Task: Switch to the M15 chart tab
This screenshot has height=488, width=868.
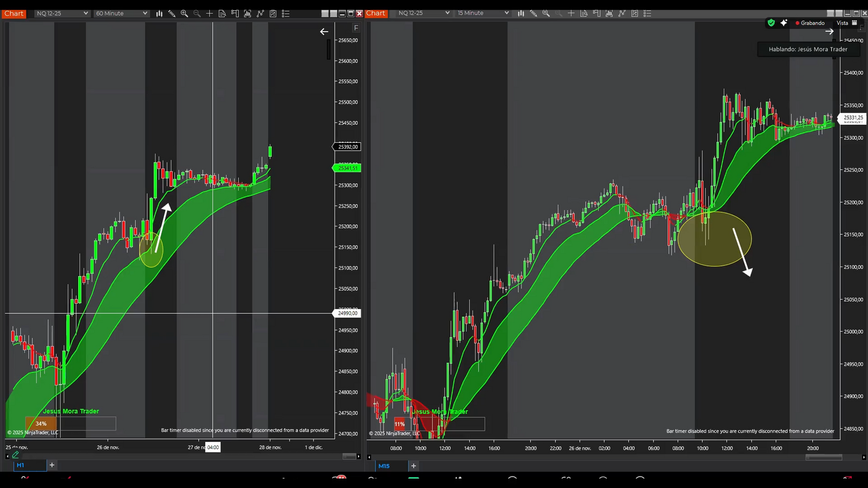Action: [384, 466]
